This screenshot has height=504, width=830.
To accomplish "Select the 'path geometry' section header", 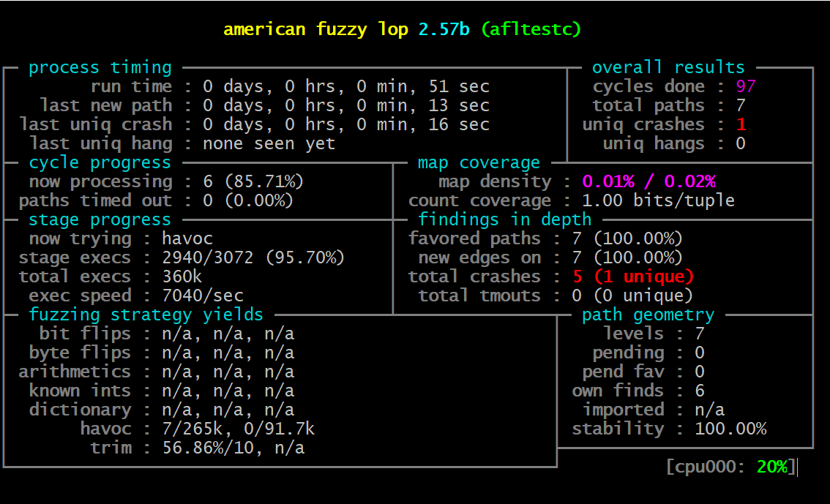I will (x=648, y=315).
